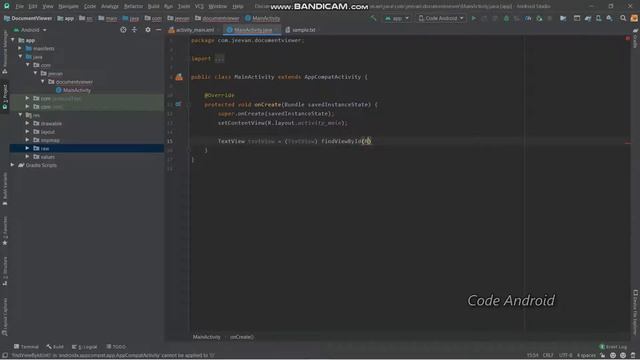This screenshot has width=640, height=360.
Task: Toggle the Resource Manager side tab
Action: [x=5, y=52]
